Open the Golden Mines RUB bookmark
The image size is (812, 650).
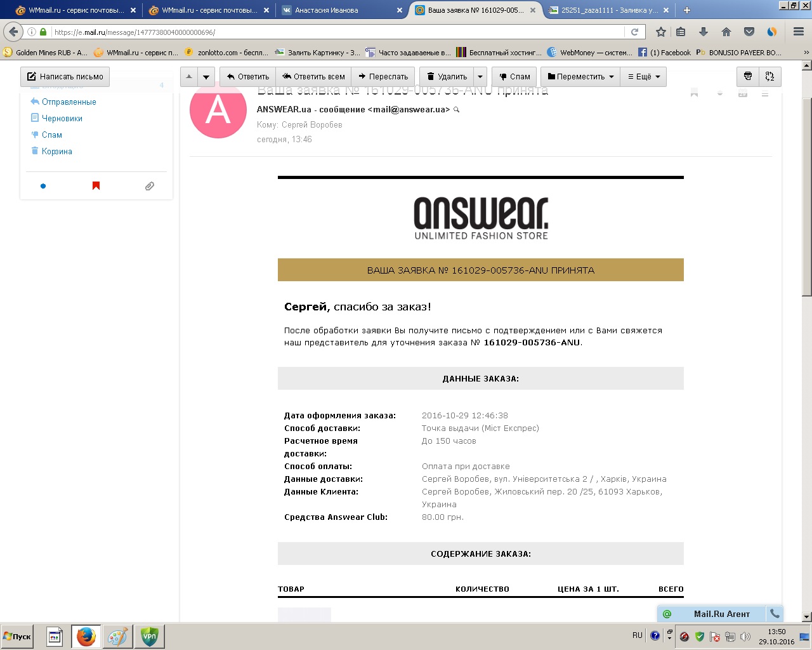(46, 53)
